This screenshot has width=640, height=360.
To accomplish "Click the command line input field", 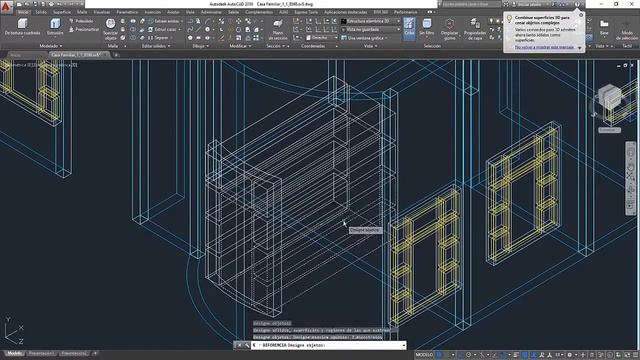I will [329, 345].
